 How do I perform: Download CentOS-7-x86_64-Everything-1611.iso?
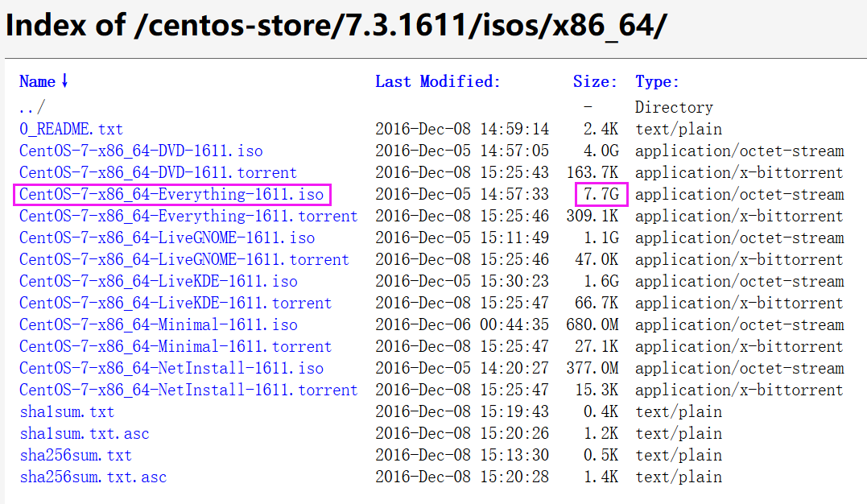(x=171, y=194)
